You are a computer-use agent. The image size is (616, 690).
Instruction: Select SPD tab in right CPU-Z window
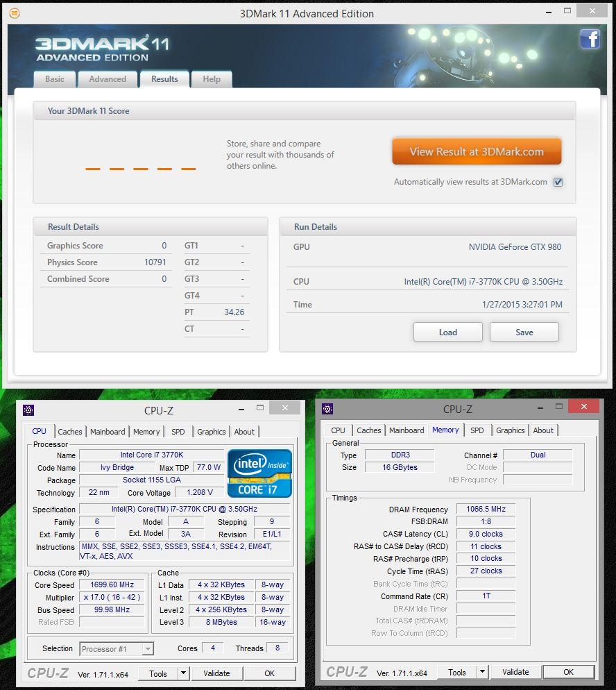pos(477,430)
